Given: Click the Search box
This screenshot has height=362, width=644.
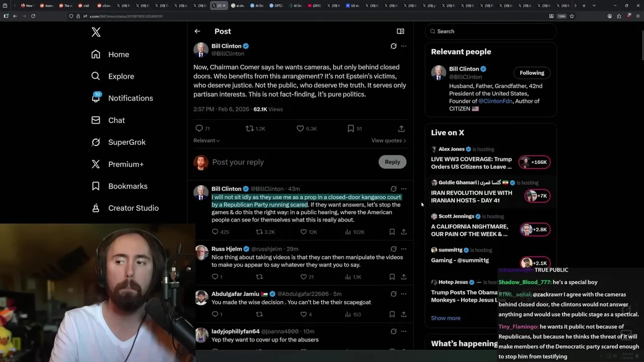Looking at the screenshot, I should (x=491, y=31).
